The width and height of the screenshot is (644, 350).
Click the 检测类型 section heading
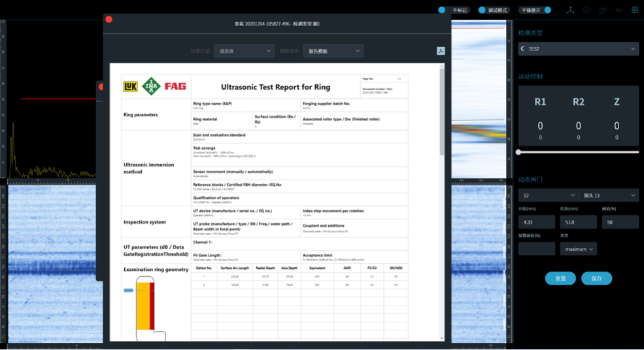tap(530, 33)
